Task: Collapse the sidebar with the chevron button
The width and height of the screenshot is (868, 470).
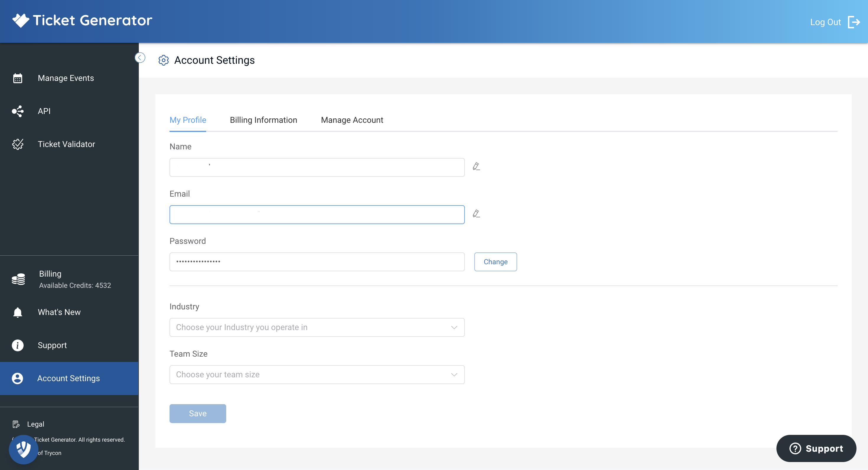Action: 140,58
